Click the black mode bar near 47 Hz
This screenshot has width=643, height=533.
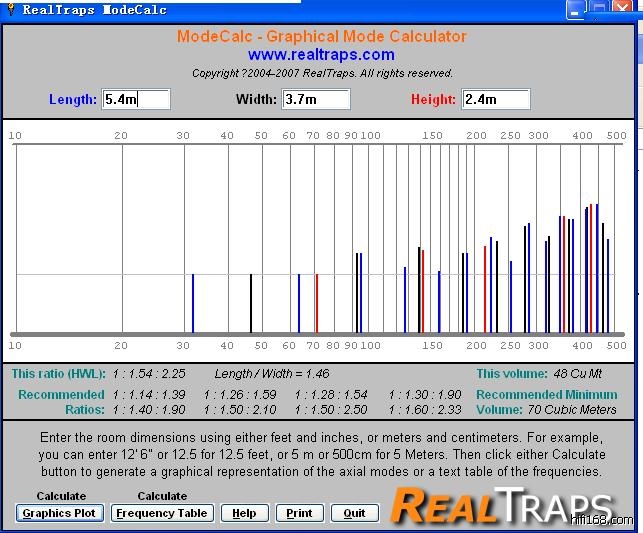coord(250,303)
